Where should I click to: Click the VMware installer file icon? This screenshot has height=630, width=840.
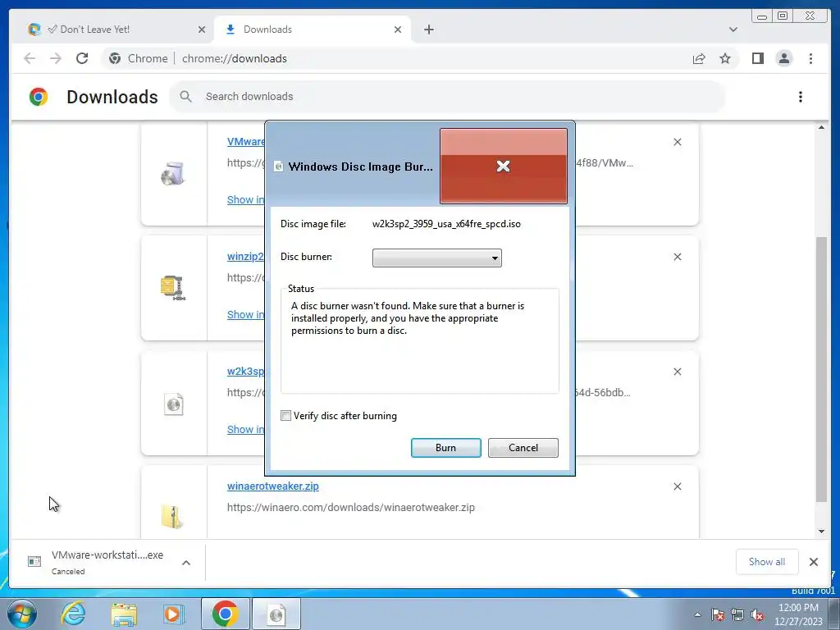(x=173, y=174)
